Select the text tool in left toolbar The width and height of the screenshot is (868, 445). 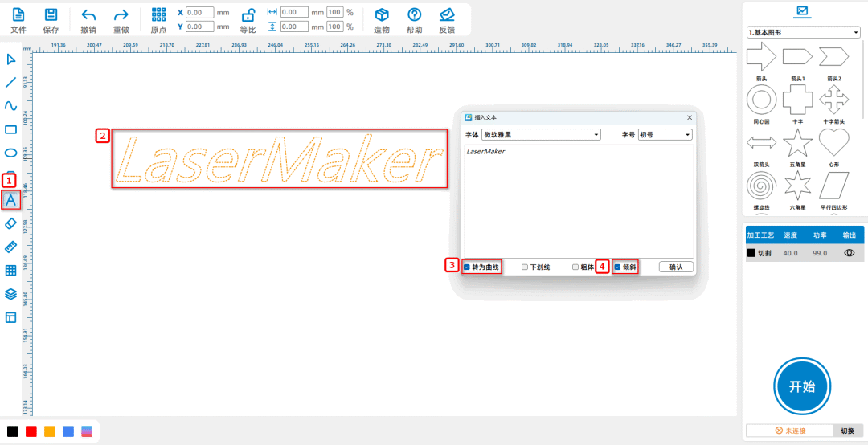point(11,199)
